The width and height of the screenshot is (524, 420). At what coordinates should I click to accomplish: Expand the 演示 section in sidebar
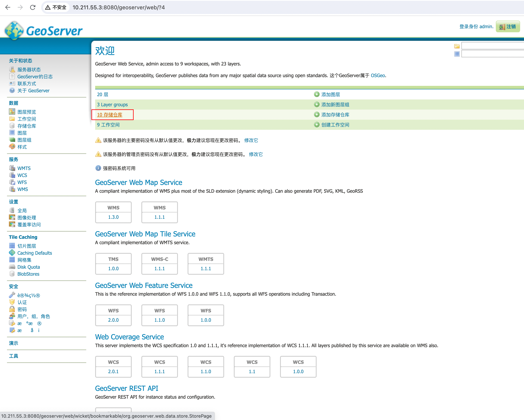point(14,343)
